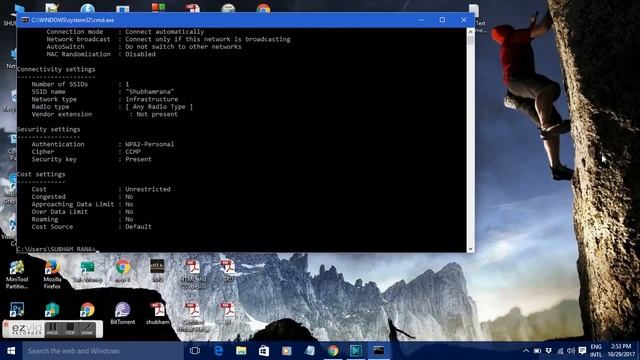Click the Cost Unrestricted line
Screen dimensions: 640x360
tap(101, 189)
